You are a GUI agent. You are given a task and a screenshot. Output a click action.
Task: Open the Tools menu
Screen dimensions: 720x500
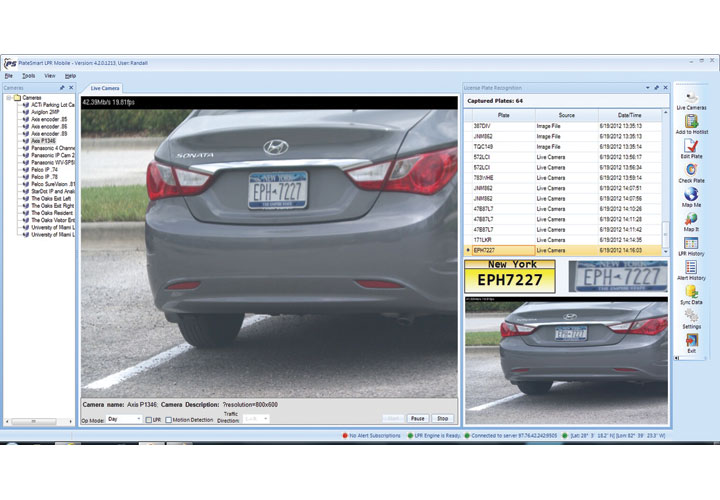pos(29,76)
